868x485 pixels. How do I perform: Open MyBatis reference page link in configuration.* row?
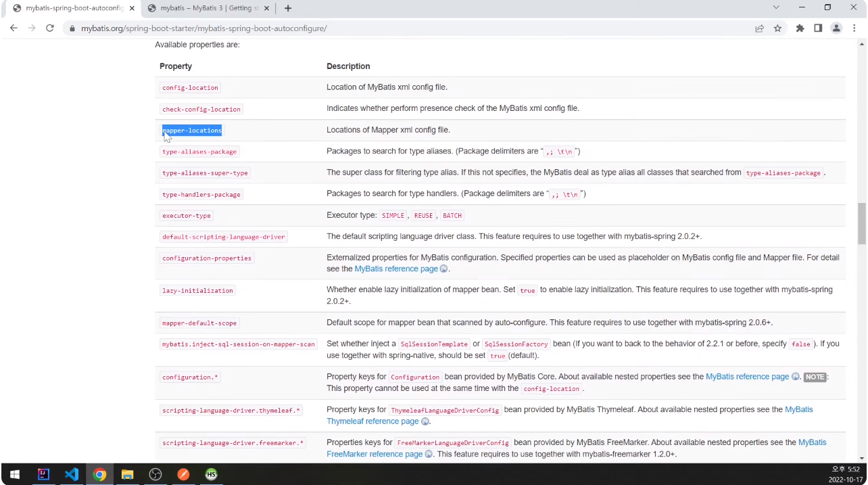(747, 377)
